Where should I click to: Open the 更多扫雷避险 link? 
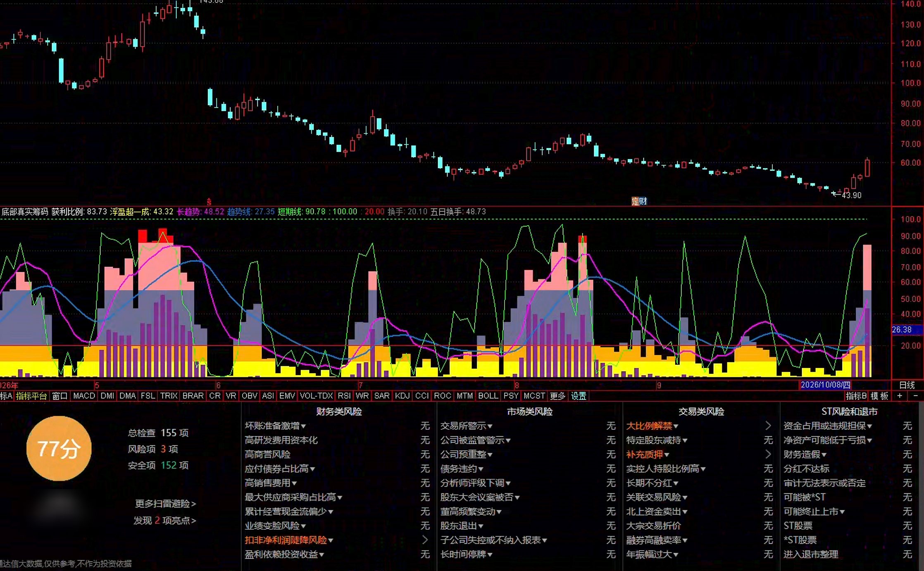[x=165, y=504]
